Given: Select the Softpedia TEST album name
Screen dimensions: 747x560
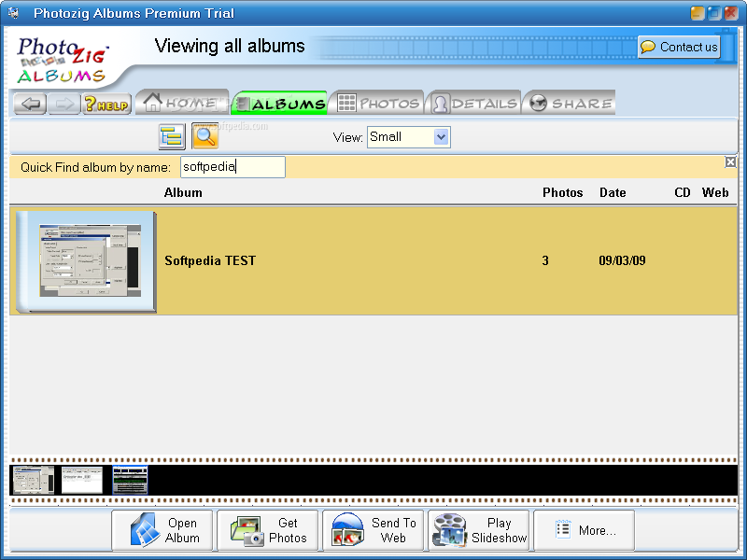Looking at the screenshot, I should (x=210, y=260).
